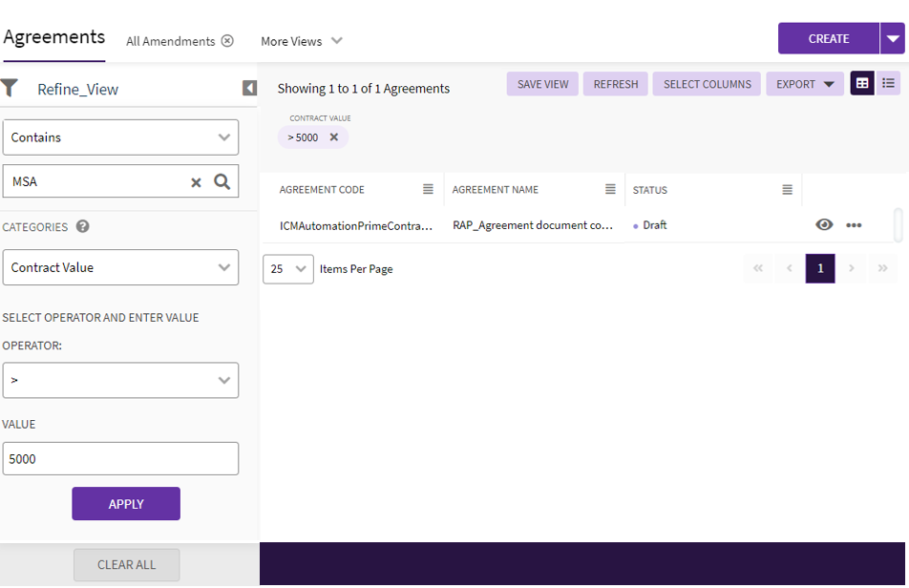This screenshot has height=588, width=909.
Task: Open Agreement Code column menu
Action: 428,190
